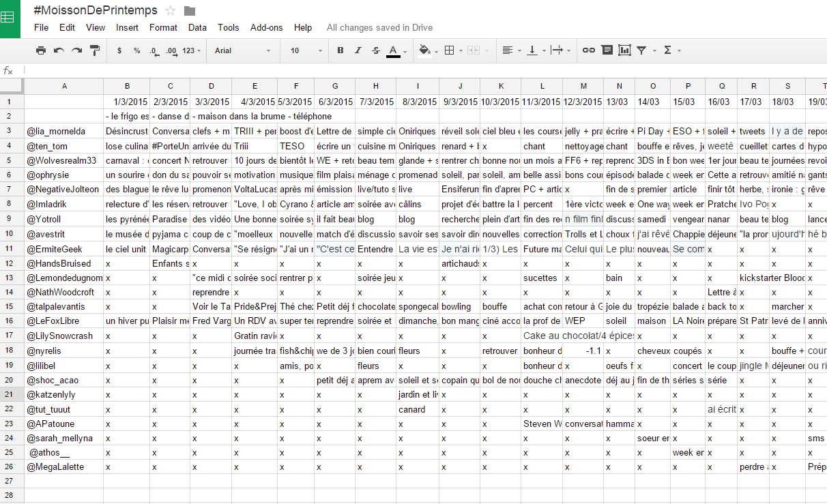Move the document with the folder icon

click(x=190, y=10)
